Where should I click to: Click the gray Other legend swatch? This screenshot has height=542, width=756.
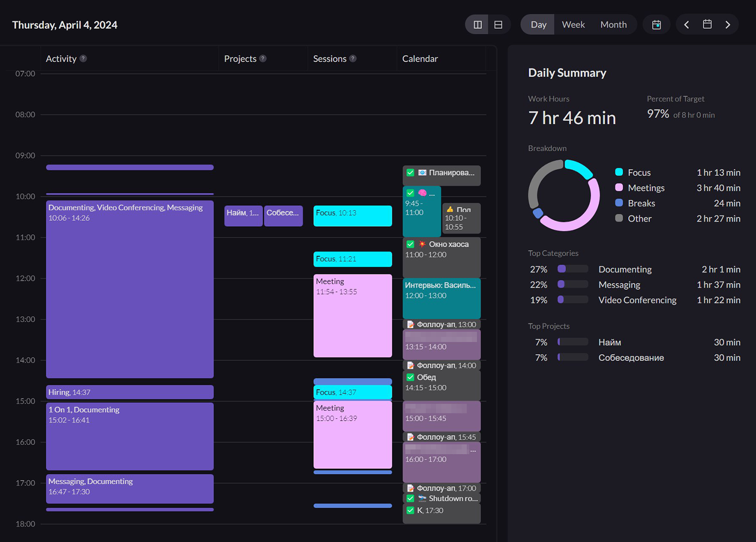[619, 218]
